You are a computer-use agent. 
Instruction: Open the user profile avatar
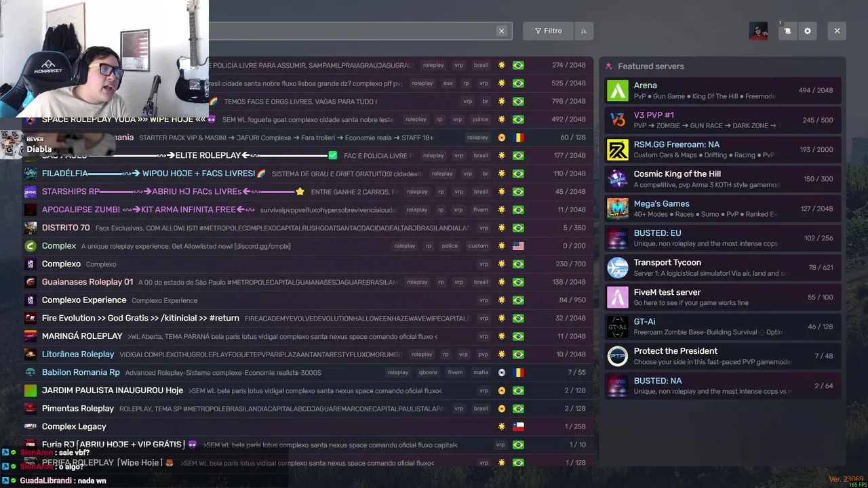click(758, 30)
